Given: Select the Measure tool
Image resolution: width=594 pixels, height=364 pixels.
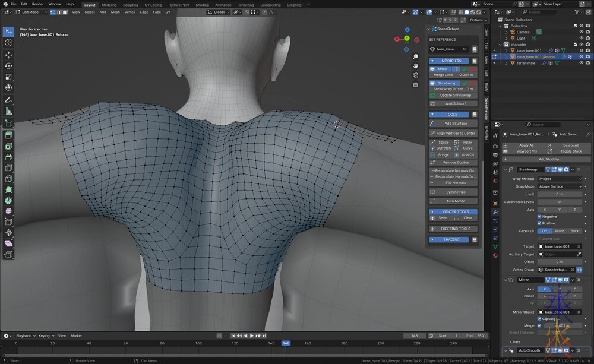Looking at the screenshot, I should (8, 111).
